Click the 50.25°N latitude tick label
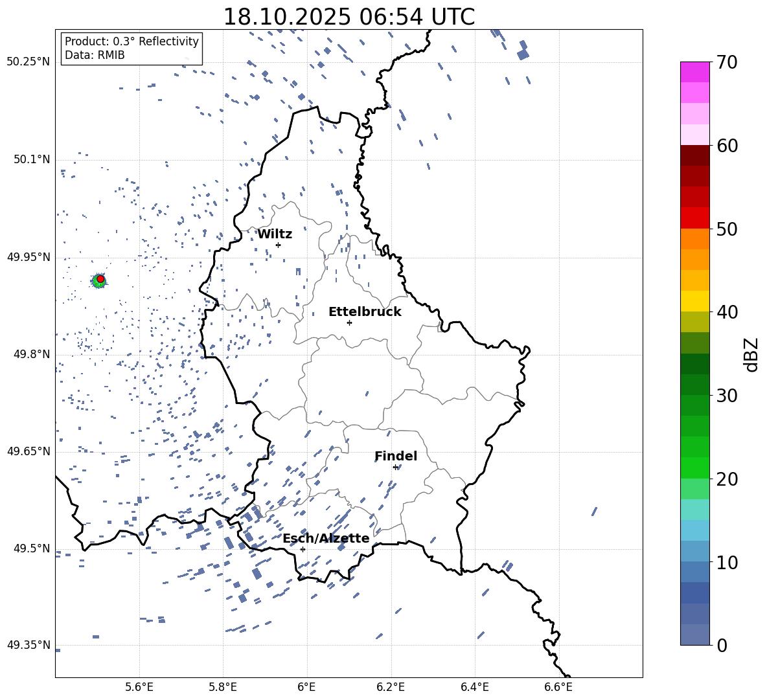Image resolution: width=767 pixels, height=700 pixels. click(x=28, y=62)
